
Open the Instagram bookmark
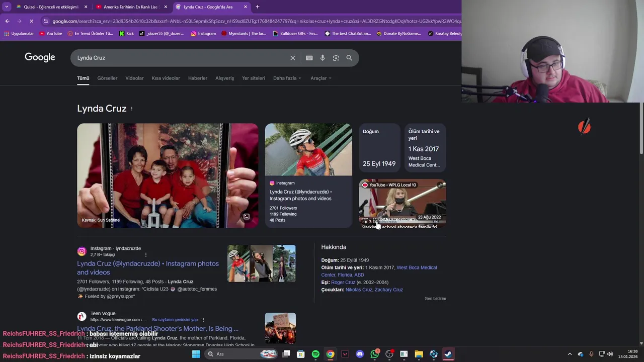(x=203, y=34)
